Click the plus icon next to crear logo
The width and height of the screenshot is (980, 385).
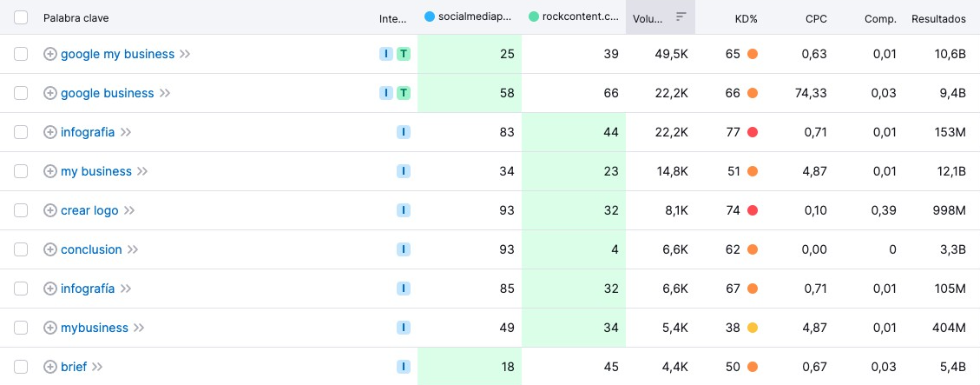[50, 210]
